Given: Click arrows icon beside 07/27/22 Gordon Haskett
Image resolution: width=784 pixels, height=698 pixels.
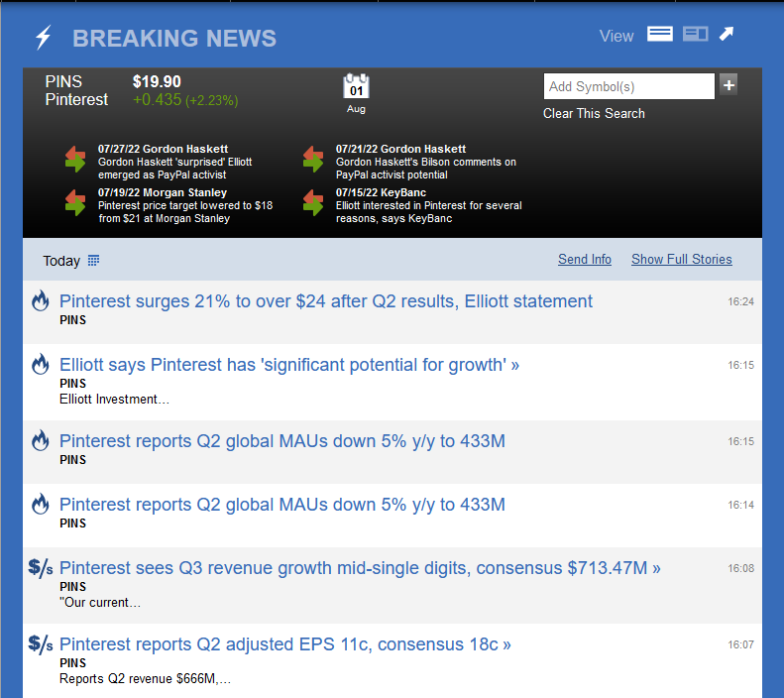Looking at the screenshot, I should pyautogui.click(x=75, y=159).
